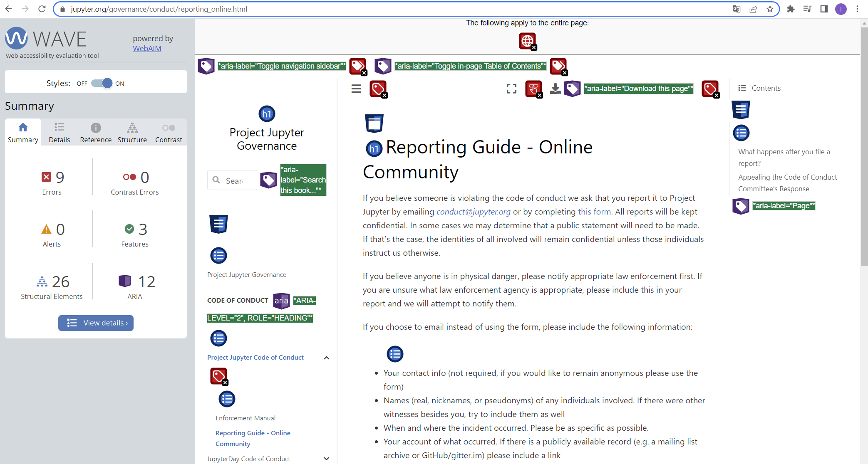Click the h1 icon beside the Reporting Guide heading
The width and height of the screenshot is (868, 464).
click(374, 148)
